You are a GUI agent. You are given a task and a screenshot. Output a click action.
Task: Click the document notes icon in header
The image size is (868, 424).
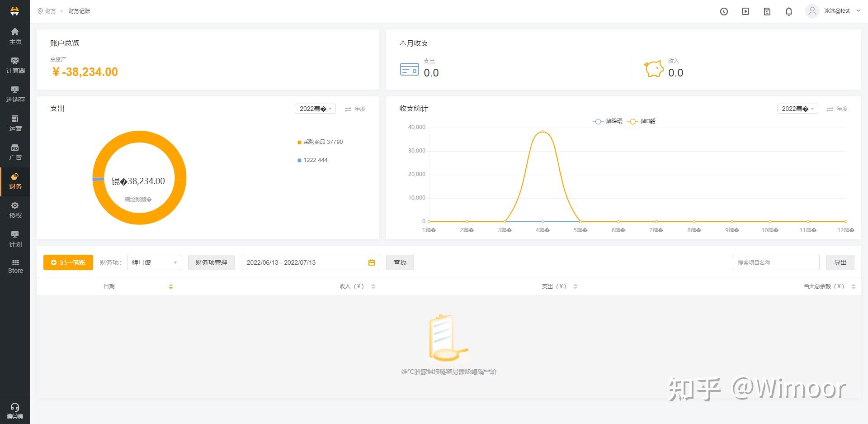coord(767,12)
